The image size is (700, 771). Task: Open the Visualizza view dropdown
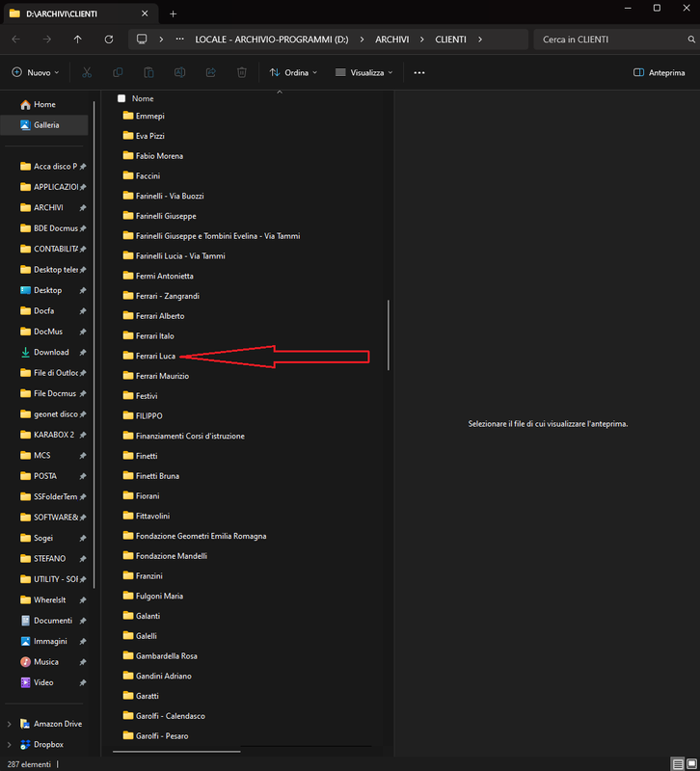pos(363,72)
